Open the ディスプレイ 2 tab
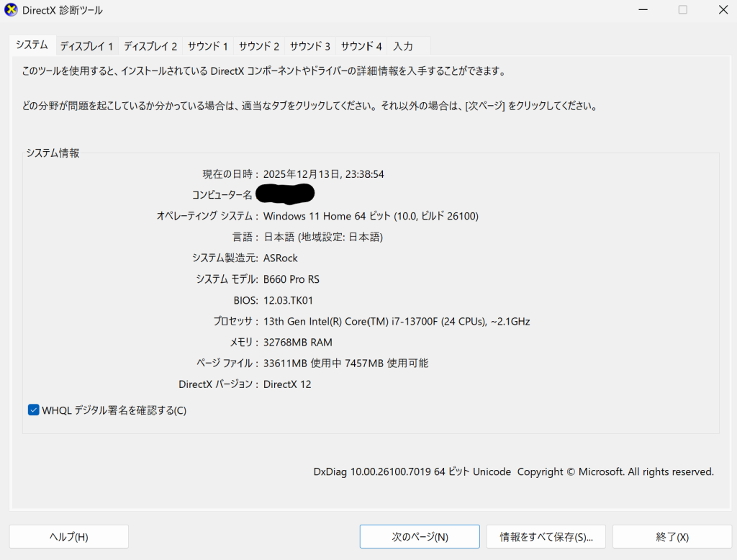737x560 pixels. coord(150,46)
